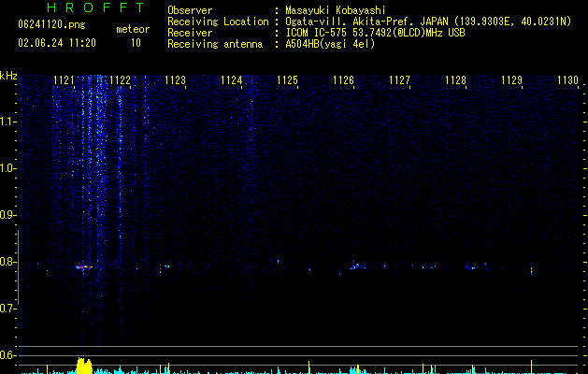588x374 pixels.
Task: Click the large yellow burst in intensity strip
Action: pyautogui.click(x=84, y=366)
